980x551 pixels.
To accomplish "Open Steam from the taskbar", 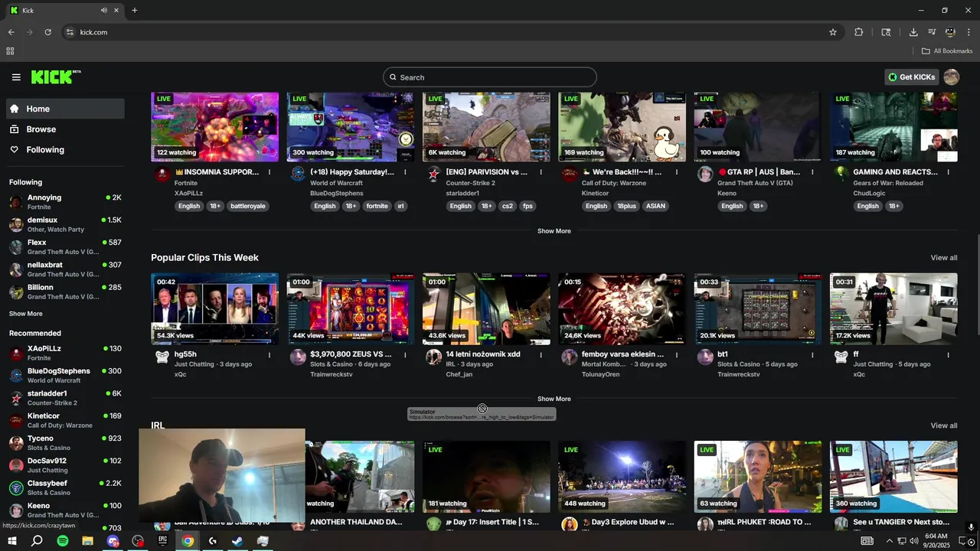I will coord(237,541).
